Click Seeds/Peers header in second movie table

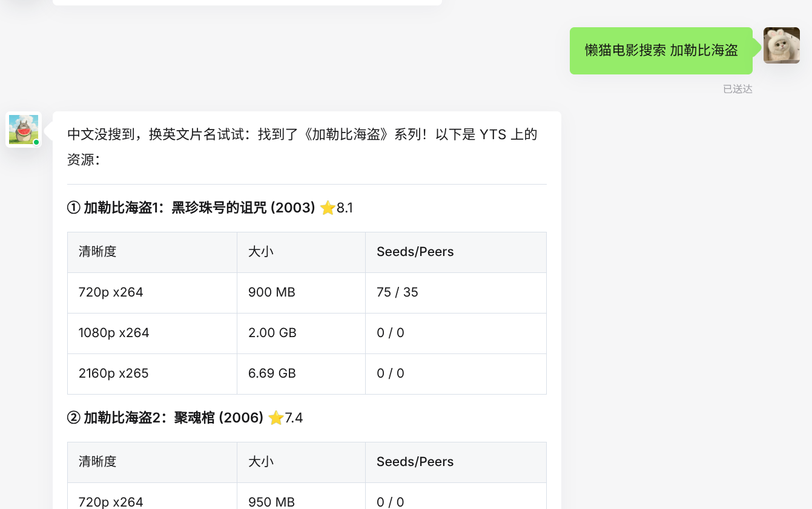[456, 462]
